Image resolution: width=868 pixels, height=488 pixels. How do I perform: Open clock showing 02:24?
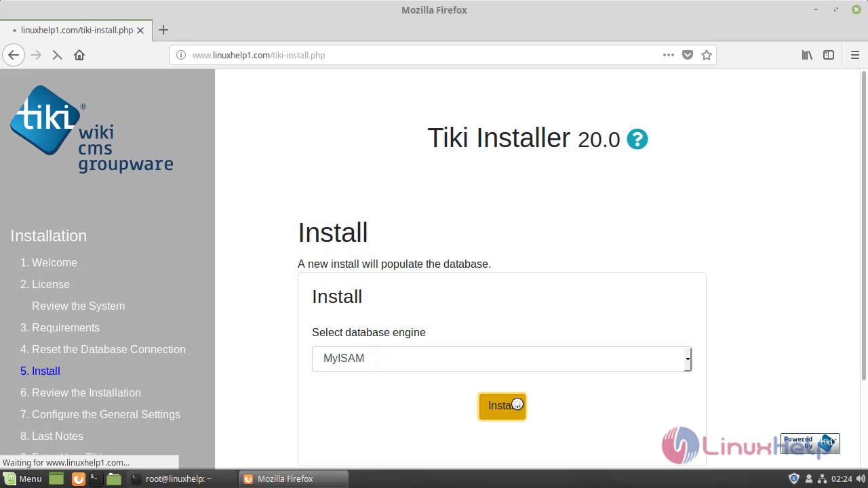842,479
